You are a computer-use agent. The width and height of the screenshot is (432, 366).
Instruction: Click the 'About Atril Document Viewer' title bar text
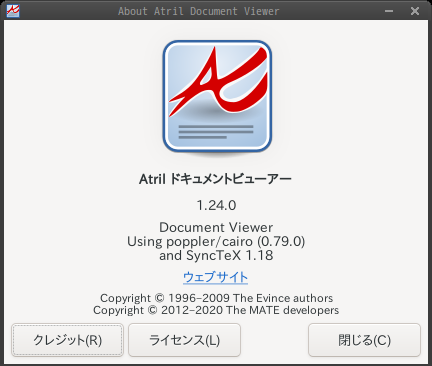[199, 11]
